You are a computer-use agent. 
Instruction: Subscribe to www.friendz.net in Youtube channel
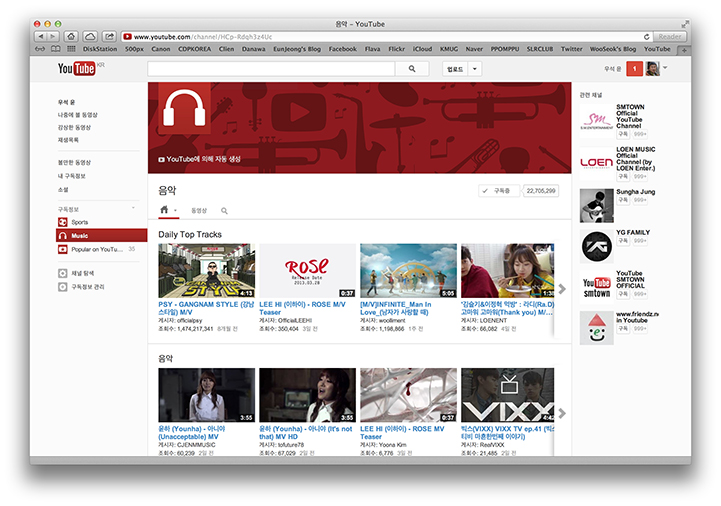[623, 328]
